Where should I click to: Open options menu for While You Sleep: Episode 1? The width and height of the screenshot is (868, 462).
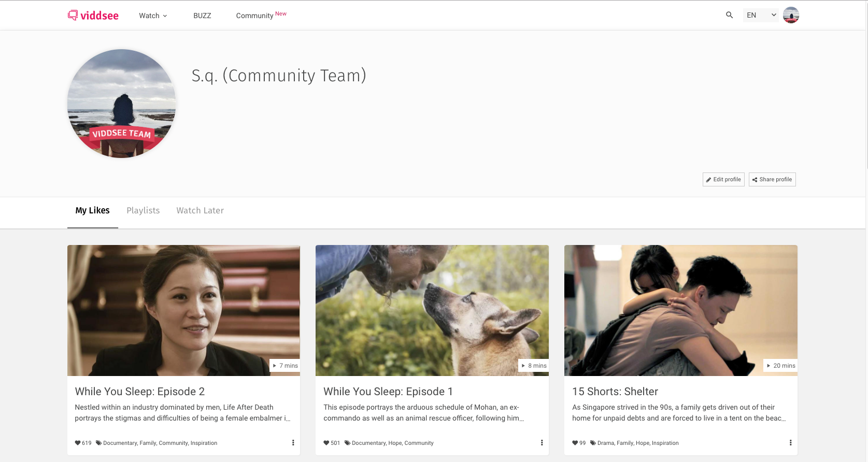click(x=542, y=443)
